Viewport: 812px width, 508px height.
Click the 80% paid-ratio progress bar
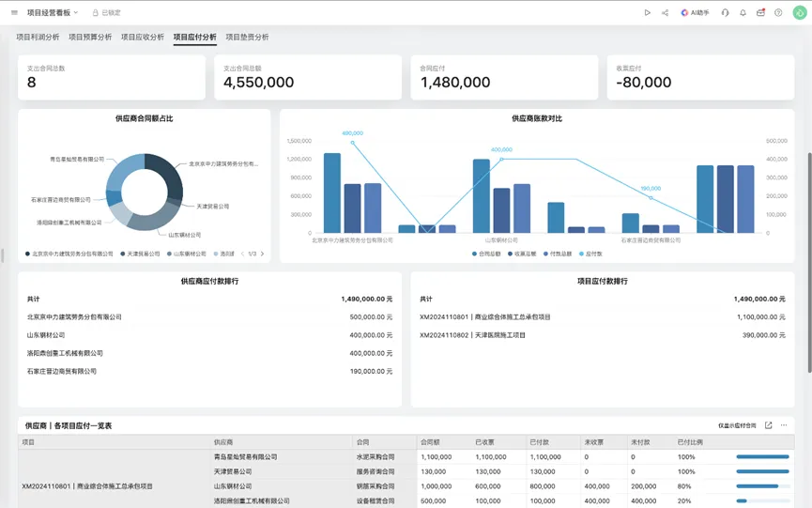click(x=762, y=486)
